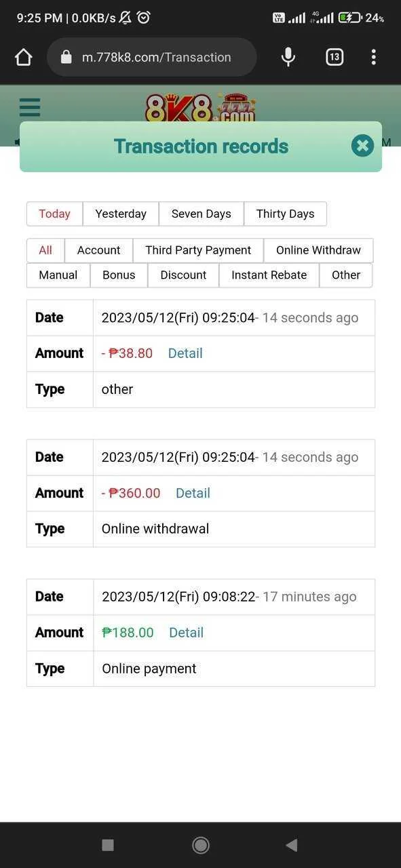The image size is (401, 868).
Task: Activate the microphone voice search icon
Action: pyautogui.click(x=288, y=57)
